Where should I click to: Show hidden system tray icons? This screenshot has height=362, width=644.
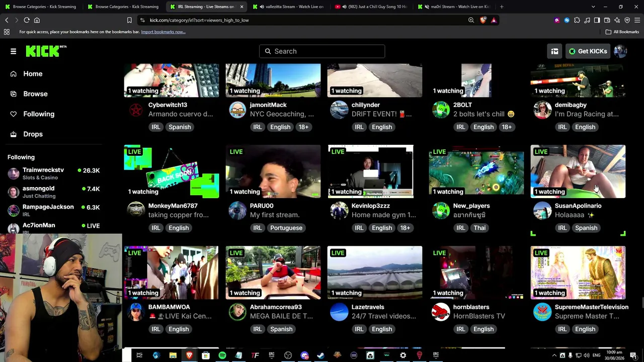click(554, 355)
